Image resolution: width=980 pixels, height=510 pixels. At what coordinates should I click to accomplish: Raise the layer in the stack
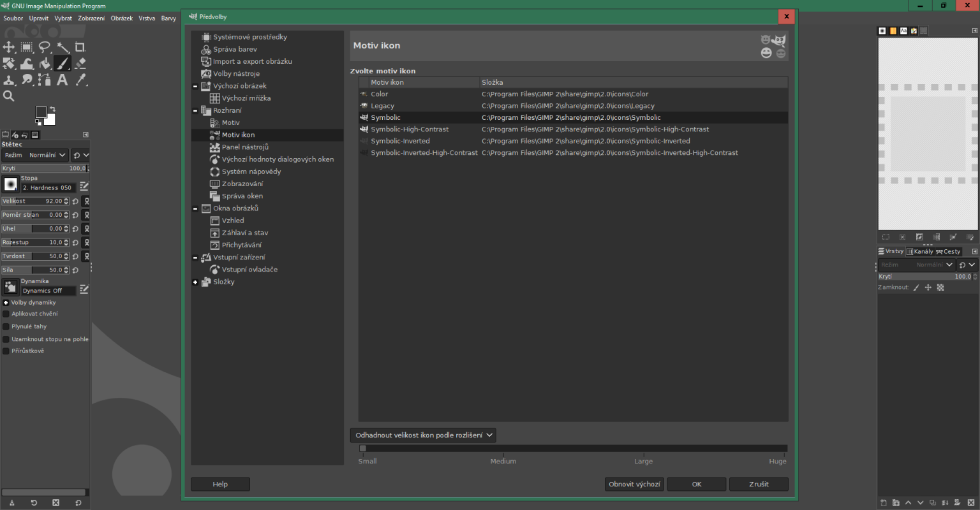908,503
